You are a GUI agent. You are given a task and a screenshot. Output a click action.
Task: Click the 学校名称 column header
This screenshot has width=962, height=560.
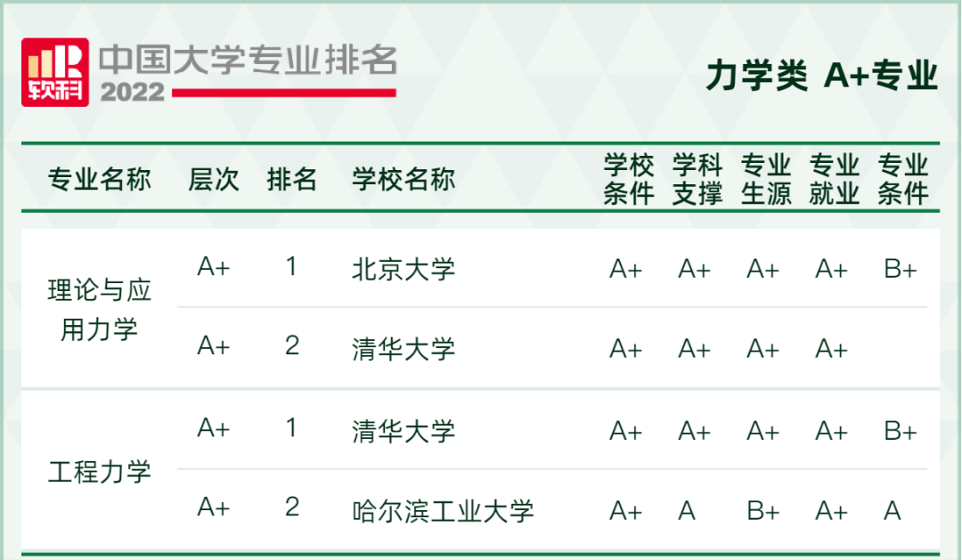[x=404, y=179]
